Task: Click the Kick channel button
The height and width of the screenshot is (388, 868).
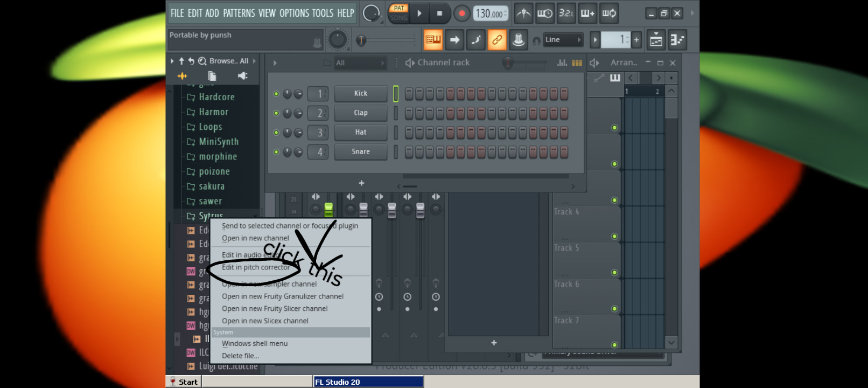Action: (x=361, y=94)
